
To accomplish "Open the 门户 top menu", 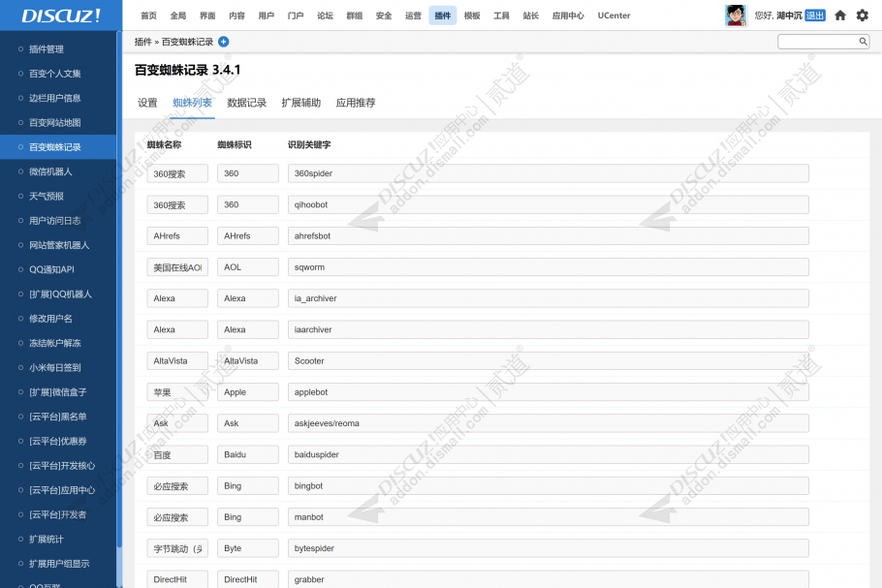I will 296,15.
